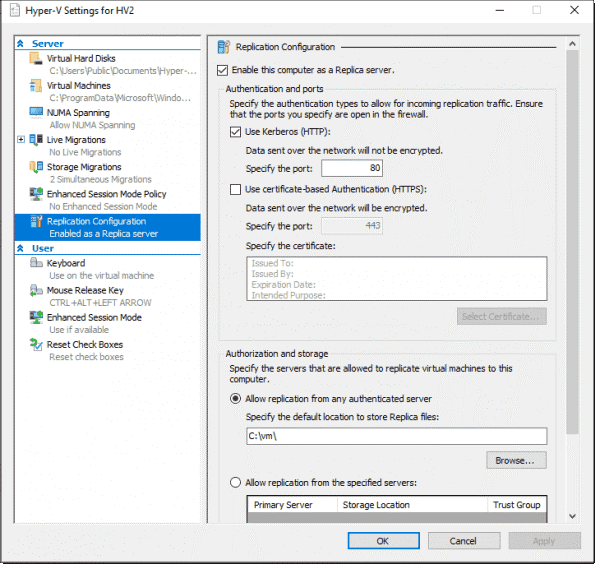600x569 pixels.
Task: Click the user Enhanced Session Mode icon
Action: point(36,317)
